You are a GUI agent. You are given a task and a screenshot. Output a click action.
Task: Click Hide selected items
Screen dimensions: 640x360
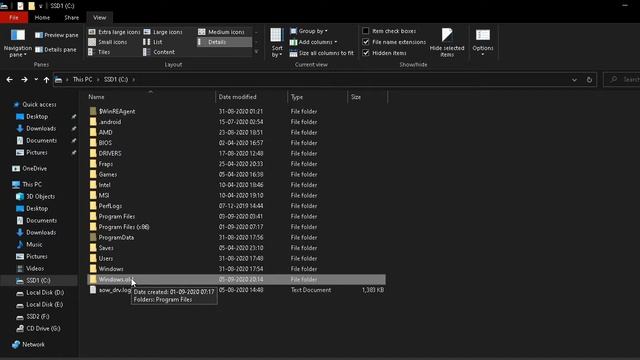(x=447, y=43)
